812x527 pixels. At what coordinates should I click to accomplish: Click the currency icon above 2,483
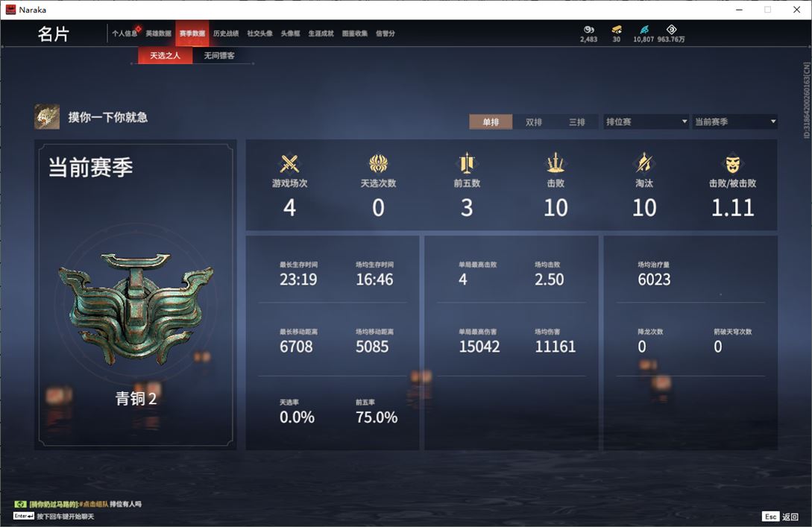589,30
